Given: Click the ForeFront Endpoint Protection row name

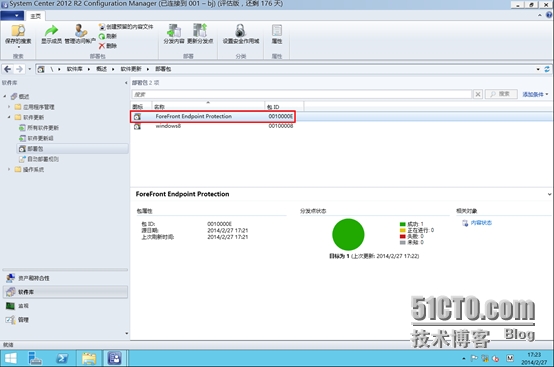Looking at the screenshot, I should tap(194, 116).
